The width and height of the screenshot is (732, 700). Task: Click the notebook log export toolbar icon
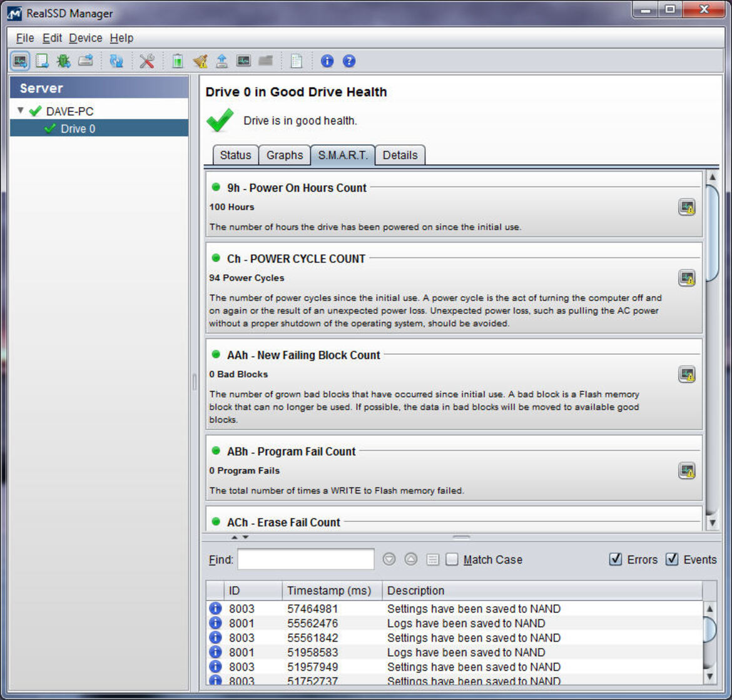42,61
